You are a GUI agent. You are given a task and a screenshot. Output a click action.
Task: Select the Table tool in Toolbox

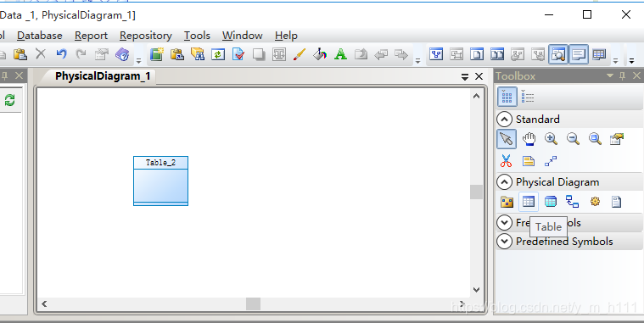[529, 202]
